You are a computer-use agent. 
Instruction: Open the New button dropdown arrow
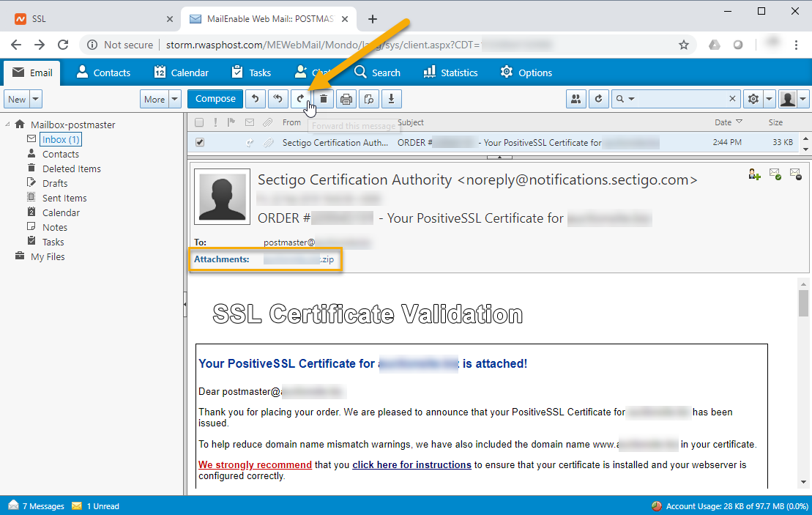click(36, 99)
